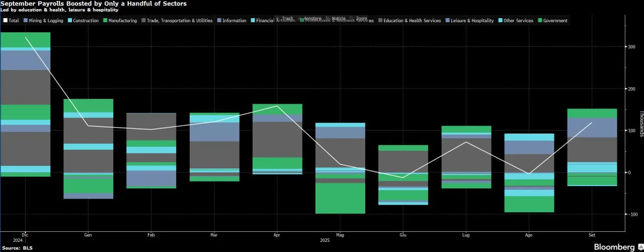
Task: Toggle Manufacturing legend series
Action: [120, 21]
